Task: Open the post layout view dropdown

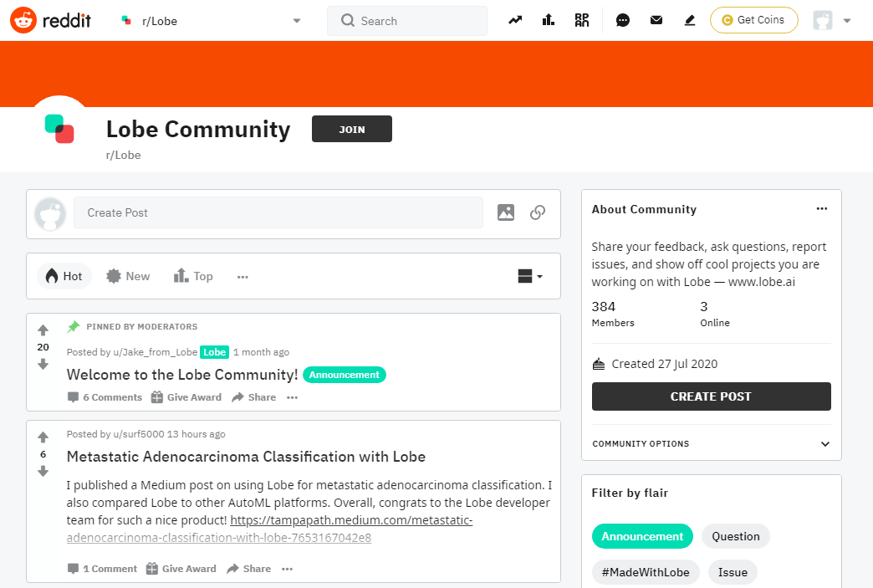Action: tap(529, 276)
